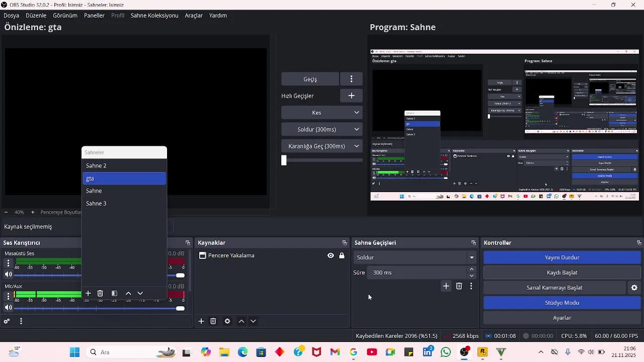644x362 pixels.
Task: Pop out the Ses Karıştırıcı dock
Action: (188, 243)
